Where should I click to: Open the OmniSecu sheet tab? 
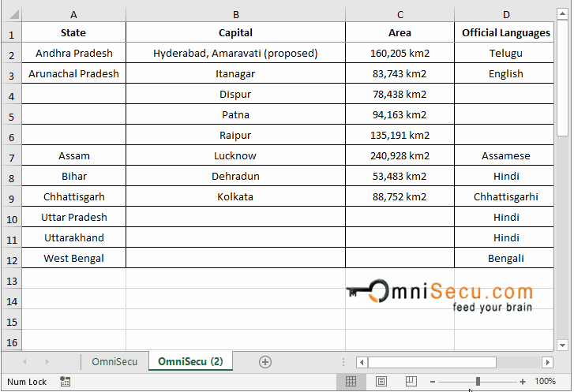point(114,362)
